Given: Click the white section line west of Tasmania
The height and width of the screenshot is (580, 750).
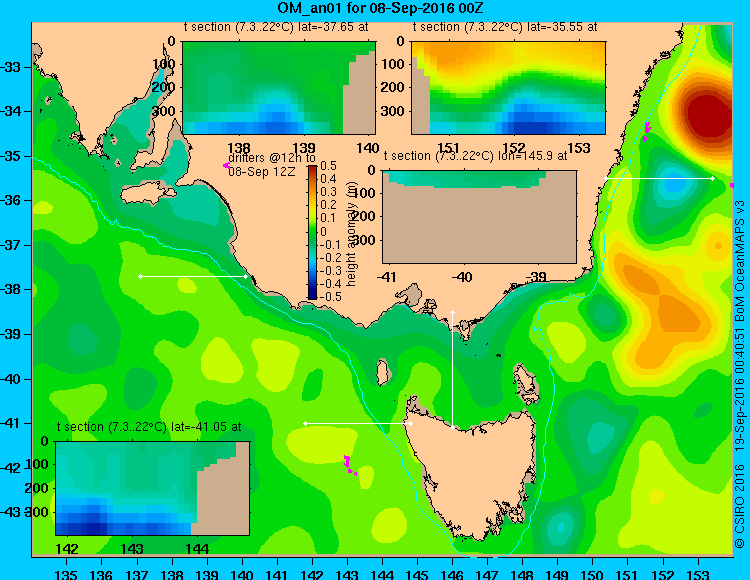Looking at the screenshot, I should coord(358,424).
